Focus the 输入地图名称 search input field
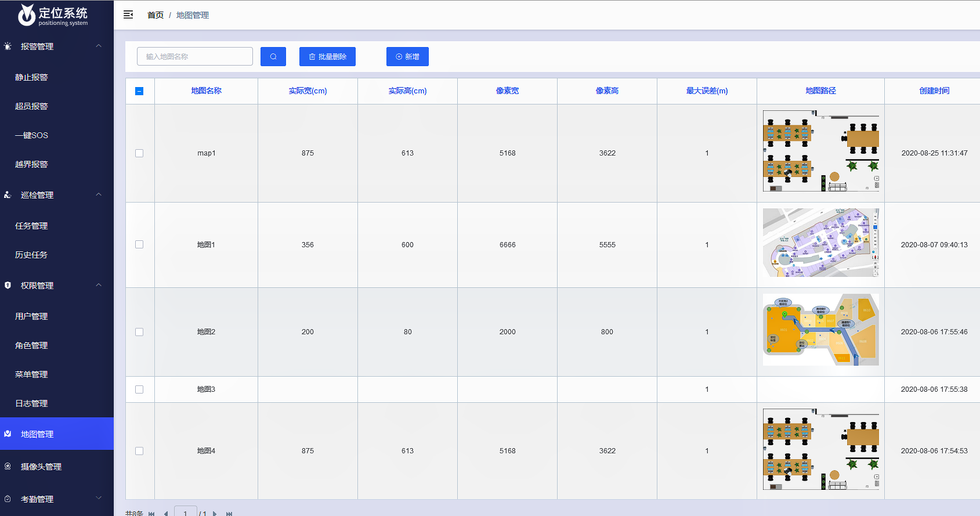 pos(195,57)
